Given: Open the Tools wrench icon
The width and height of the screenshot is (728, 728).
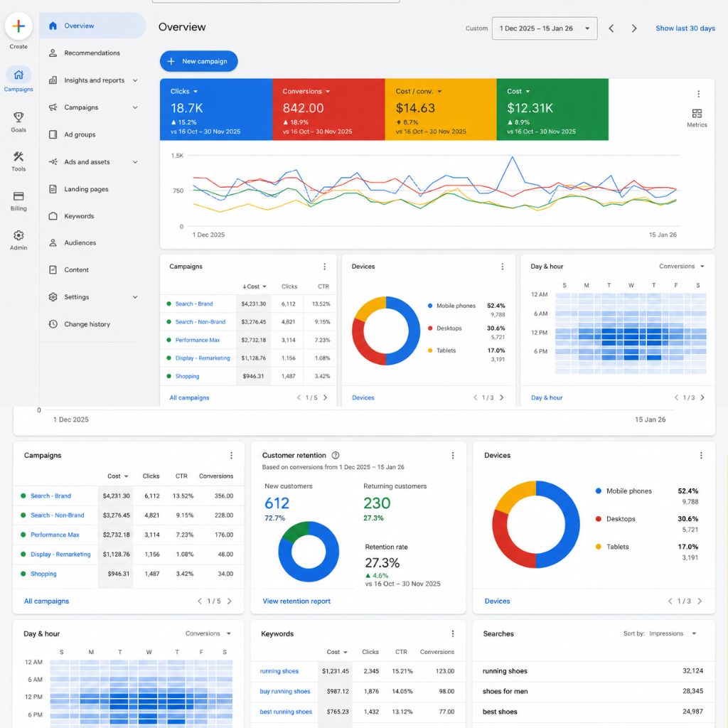Looking at the screenshot, I should 18,156.
